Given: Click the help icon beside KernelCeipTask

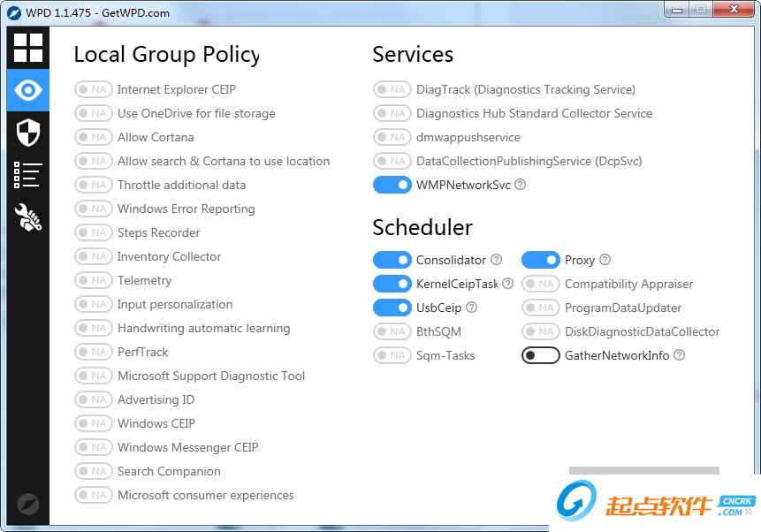Looking at the screenshot, I should [508, 284].
